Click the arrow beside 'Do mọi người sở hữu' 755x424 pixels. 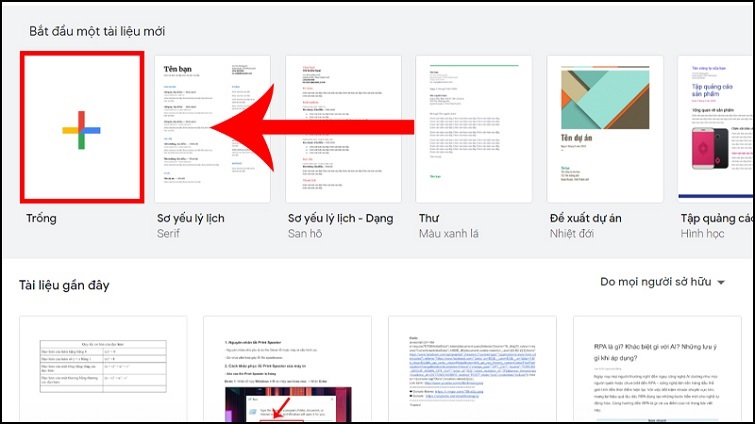721,284
